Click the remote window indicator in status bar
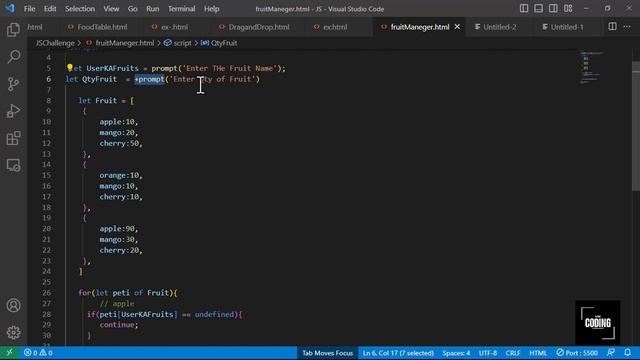The height and width of the screenshot is (360, 640). coord(9,353)
